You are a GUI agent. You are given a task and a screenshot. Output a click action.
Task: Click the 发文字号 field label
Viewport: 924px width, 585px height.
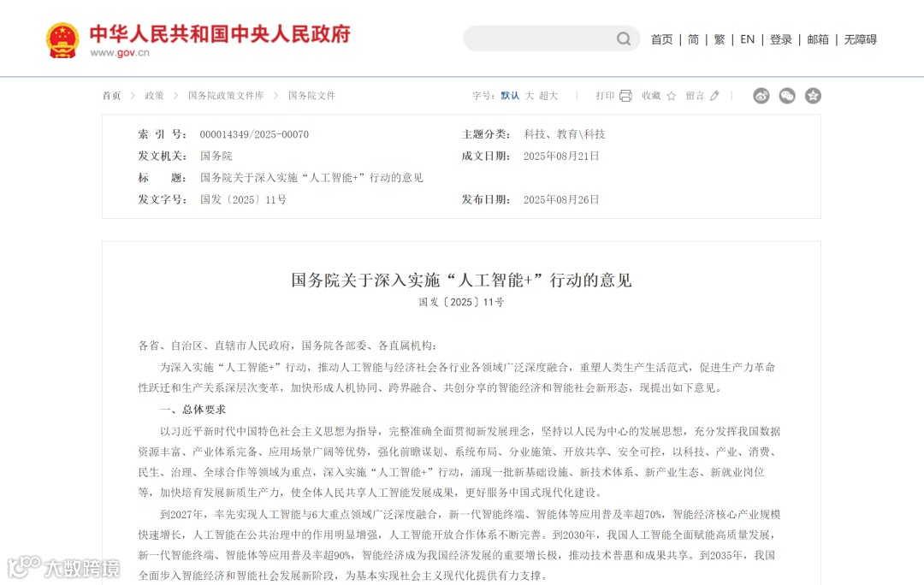pyautogui.click(x=162, y=200)
